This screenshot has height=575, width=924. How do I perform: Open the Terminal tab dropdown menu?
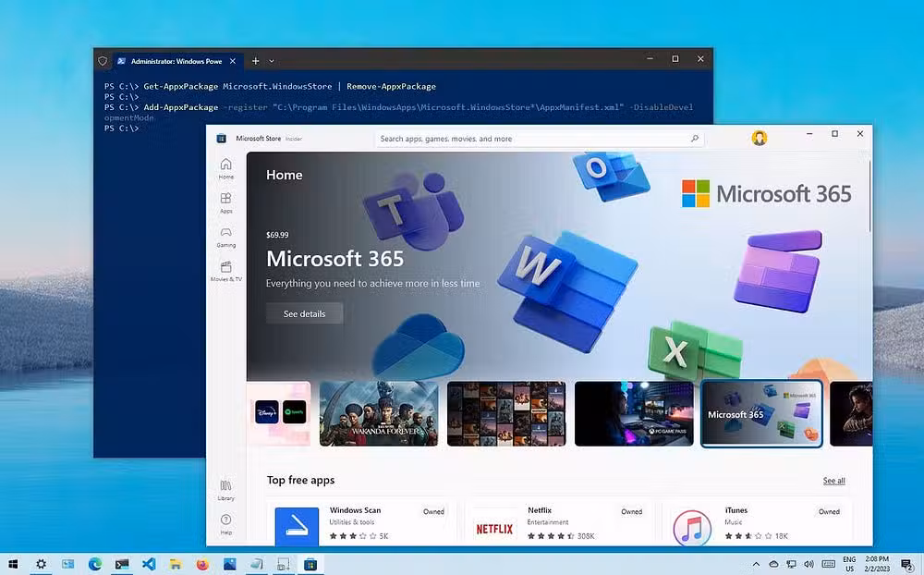tap(272, 61)
